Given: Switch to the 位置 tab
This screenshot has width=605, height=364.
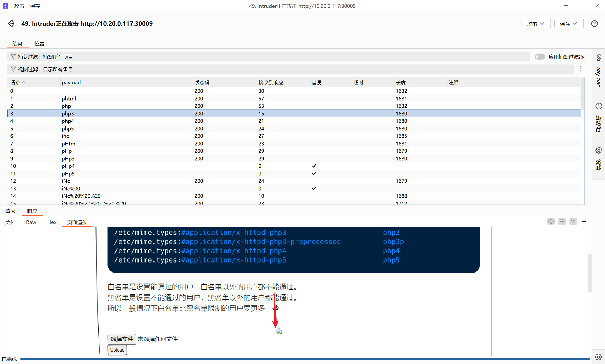Looking at the screenshot, I should tap(39, 44).
